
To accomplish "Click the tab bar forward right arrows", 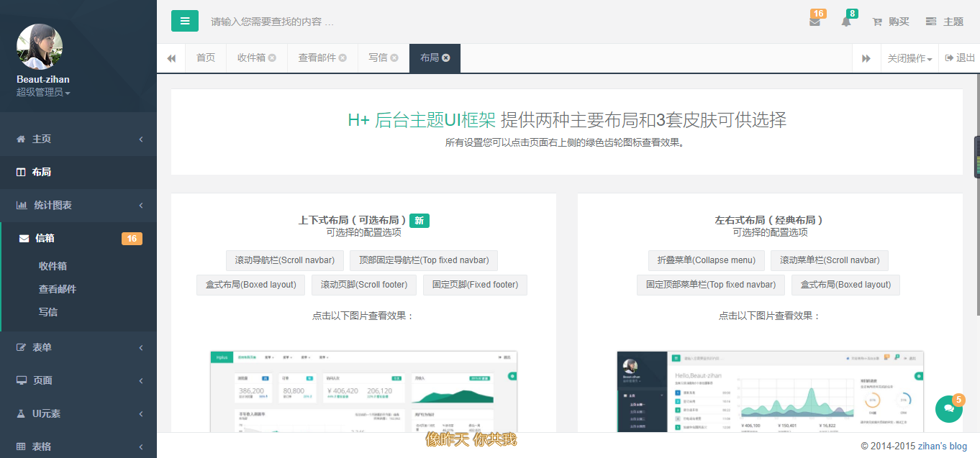I will [866, 58].
